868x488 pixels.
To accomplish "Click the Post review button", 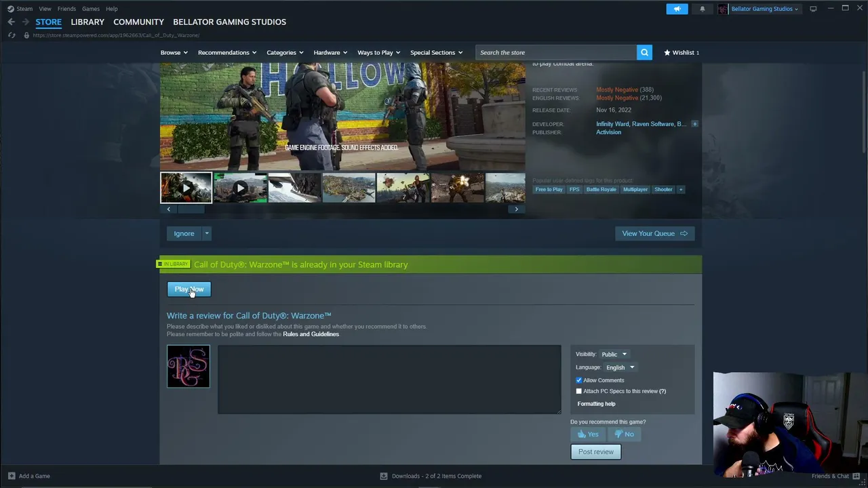I will coord(596,452).
